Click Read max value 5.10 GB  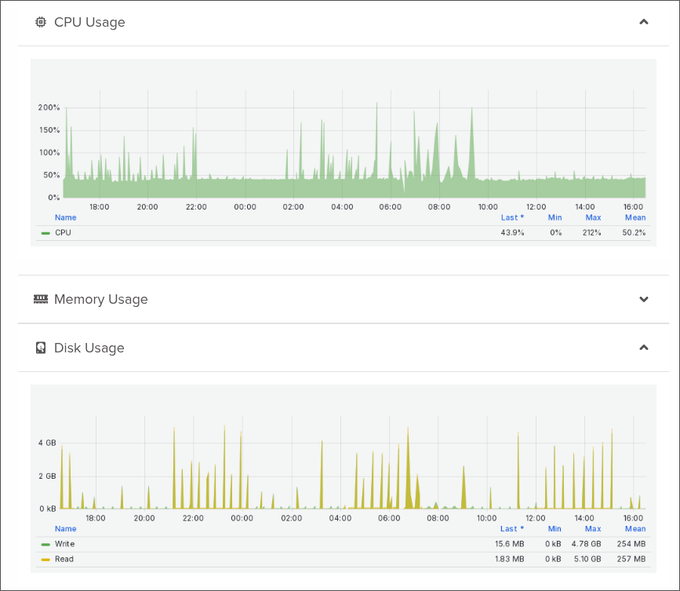[x=588, y=559]
